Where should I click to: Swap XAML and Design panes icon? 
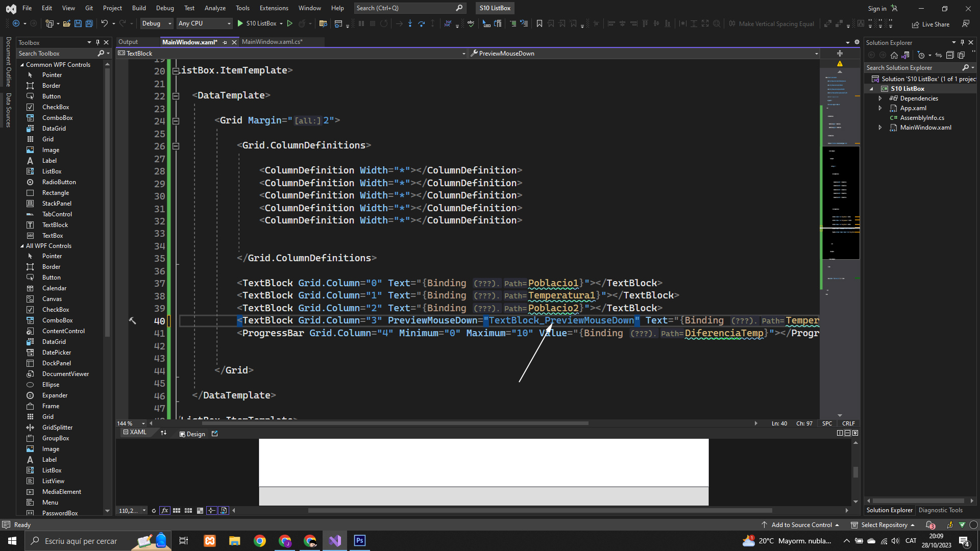click(x=163, y=433)
